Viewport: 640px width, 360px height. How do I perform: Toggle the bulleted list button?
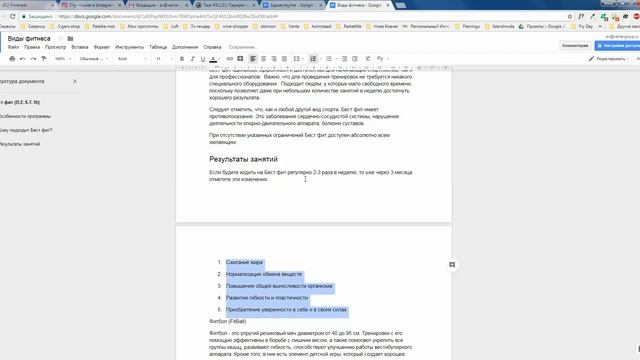coord(329,59)
